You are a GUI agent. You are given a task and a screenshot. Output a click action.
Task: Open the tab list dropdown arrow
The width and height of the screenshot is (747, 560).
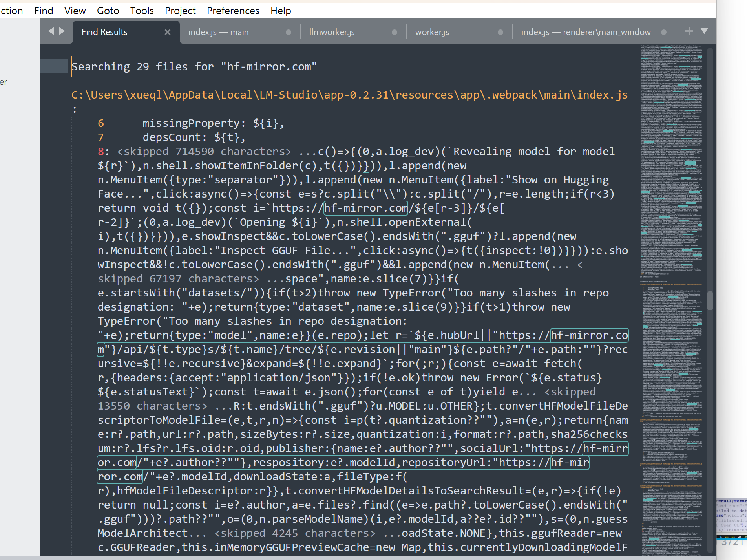pos(704,31)
